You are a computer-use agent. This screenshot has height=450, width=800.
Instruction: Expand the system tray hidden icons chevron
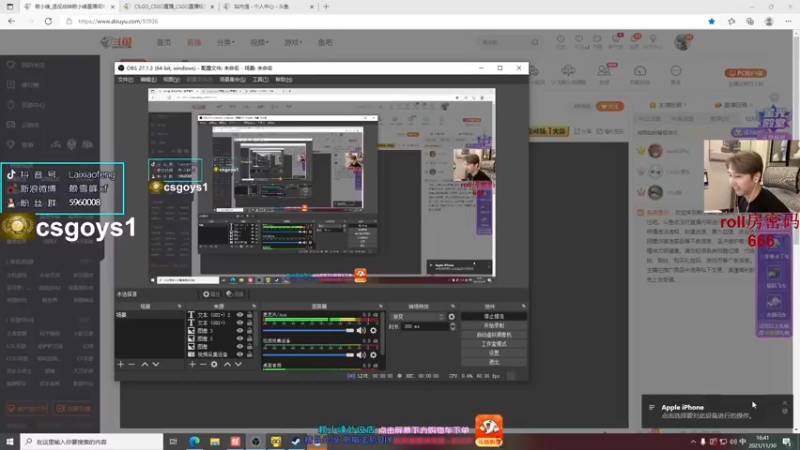[693, 442]
